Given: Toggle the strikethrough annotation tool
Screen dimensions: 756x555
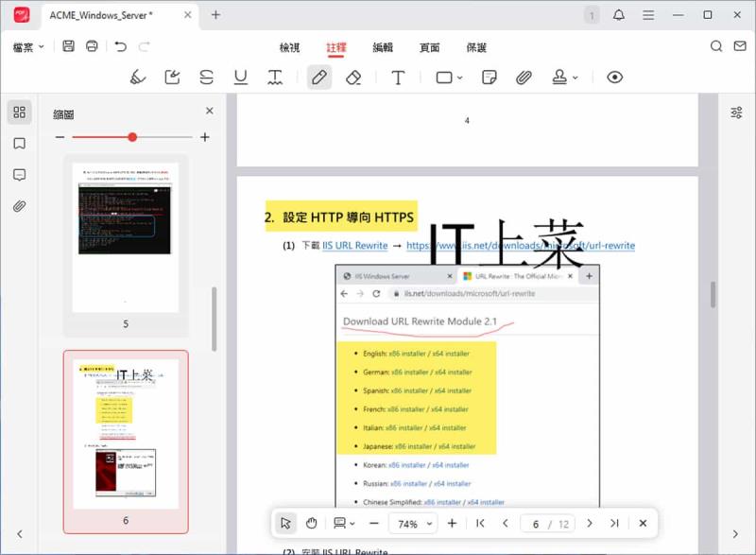Looking at the screenshot, I should (206, 77).
